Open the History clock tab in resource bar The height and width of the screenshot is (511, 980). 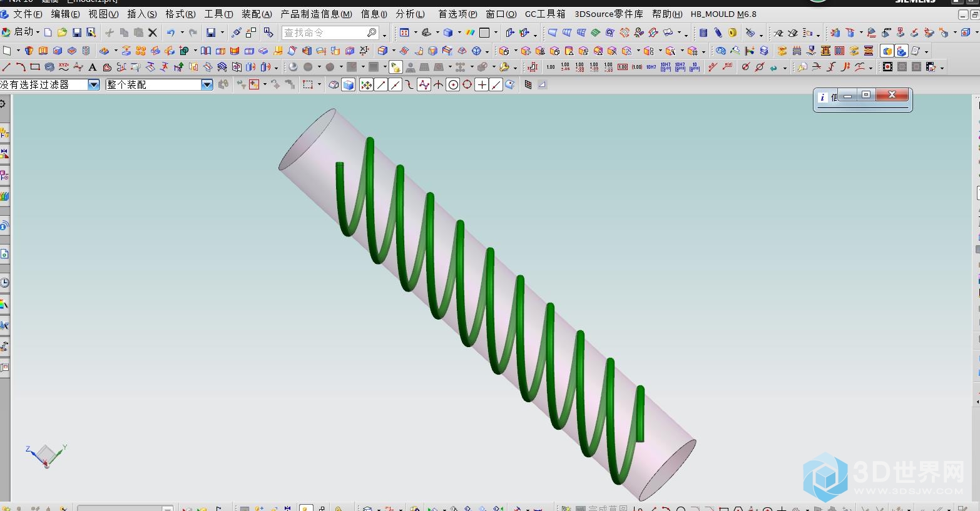click(4, 283)
